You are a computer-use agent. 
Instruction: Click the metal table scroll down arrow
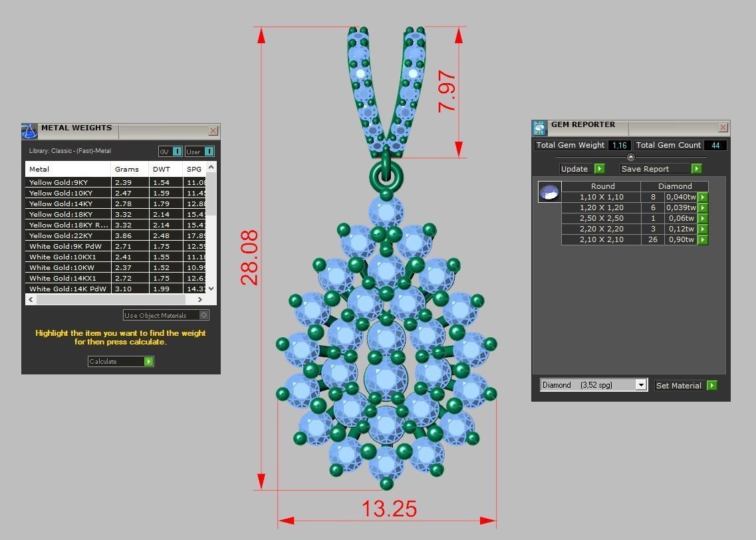pyautogui.click(x=211, y=289)
